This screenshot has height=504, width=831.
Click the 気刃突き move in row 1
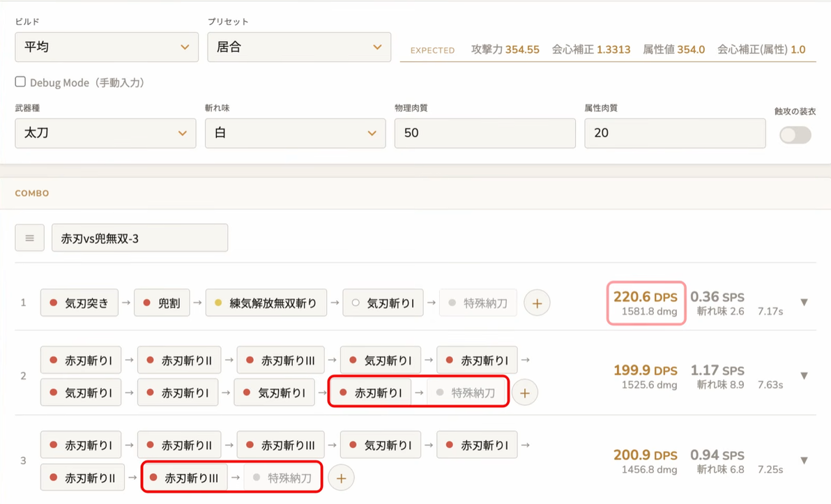tap(79, 303)
